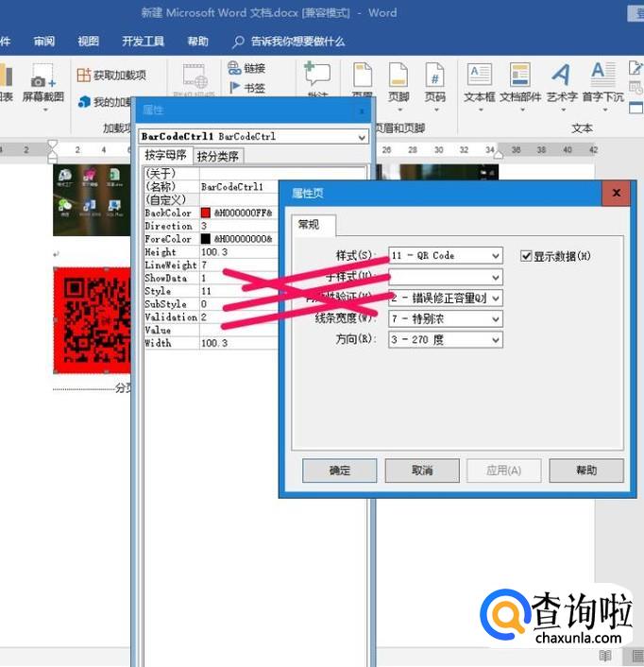Select the Height property value 100.3
644x667 pixels.
click(214, 252)
